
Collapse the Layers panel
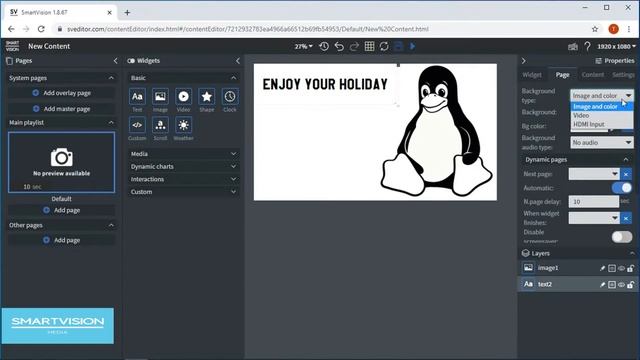click(x=632, y=253)
